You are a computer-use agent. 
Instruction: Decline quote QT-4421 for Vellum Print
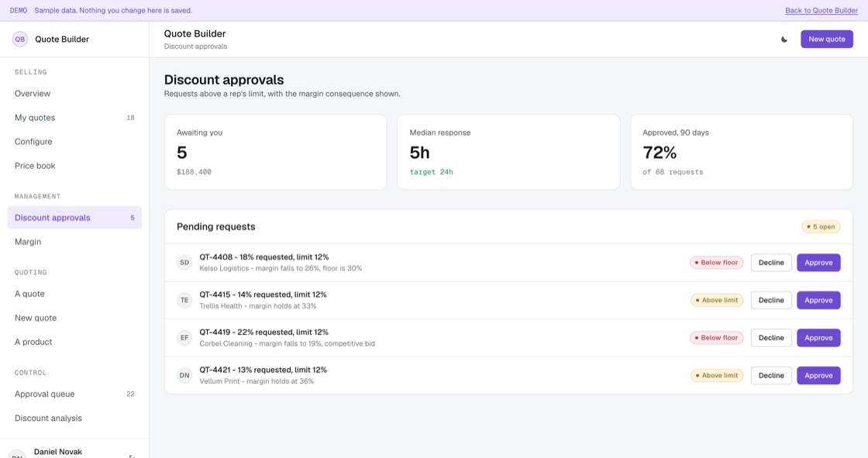(x=771, y=376)
